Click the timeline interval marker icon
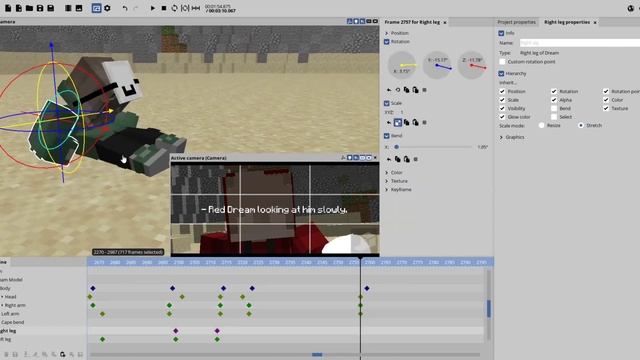Screen dimensions: 640x360 click(x=196, y=8)
